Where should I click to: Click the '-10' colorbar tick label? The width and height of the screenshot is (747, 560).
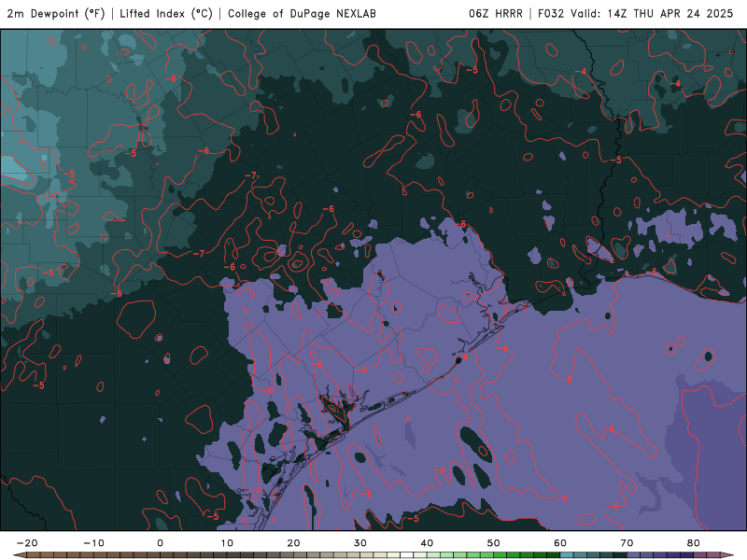[93, 543]
